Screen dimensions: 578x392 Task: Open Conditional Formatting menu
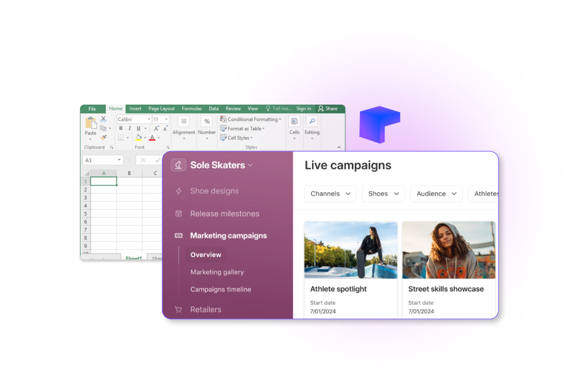[x=251, y=119]
